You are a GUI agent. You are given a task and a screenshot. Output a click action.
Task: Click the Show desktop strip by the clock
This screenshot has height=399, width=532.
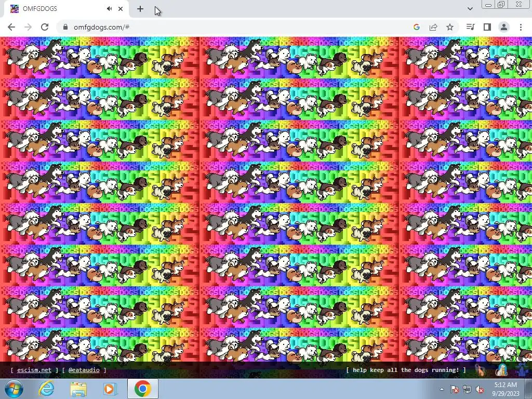529,389
